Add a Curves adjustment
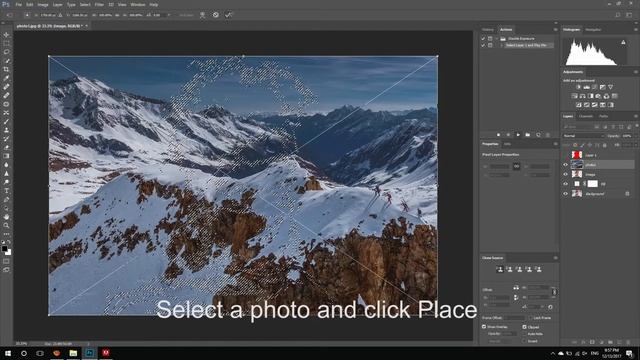This screenshot has width=640, height=360. (x=594, y=87)
